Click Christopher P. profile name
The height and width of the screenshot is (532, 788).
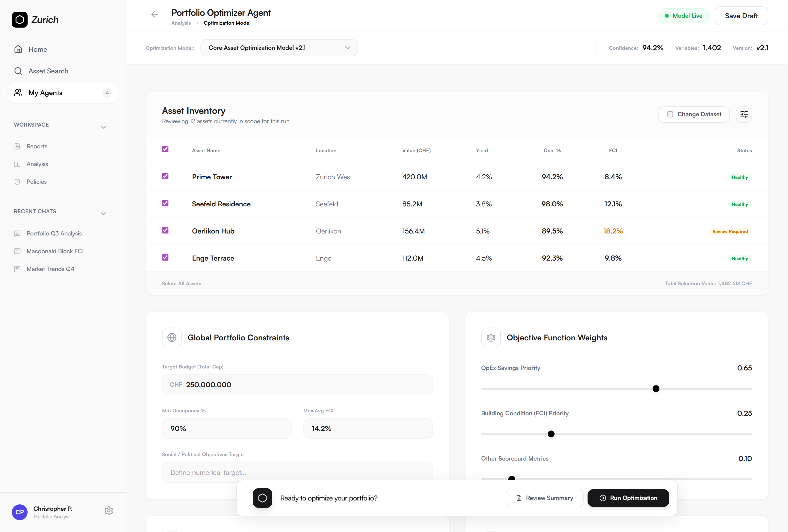53,509
